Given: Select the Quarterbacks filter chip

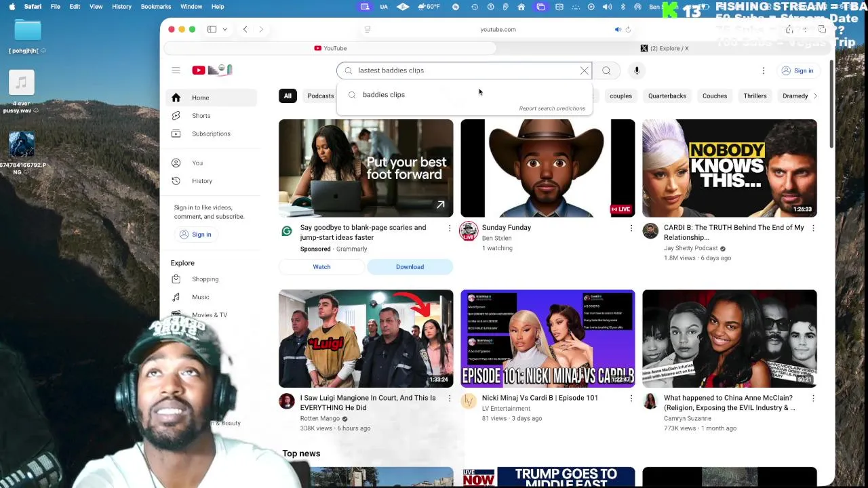Looking at the screenshot, I should tap(667, 96).
